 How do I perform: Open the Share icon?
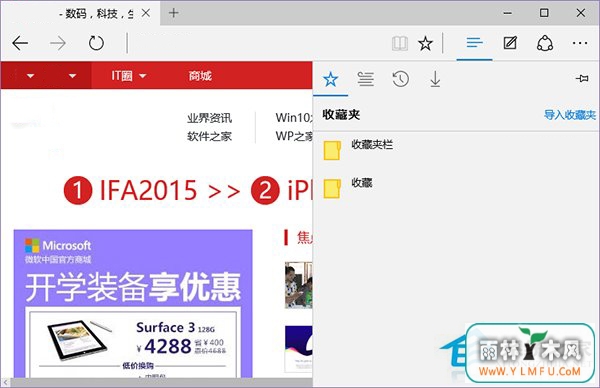545,43
